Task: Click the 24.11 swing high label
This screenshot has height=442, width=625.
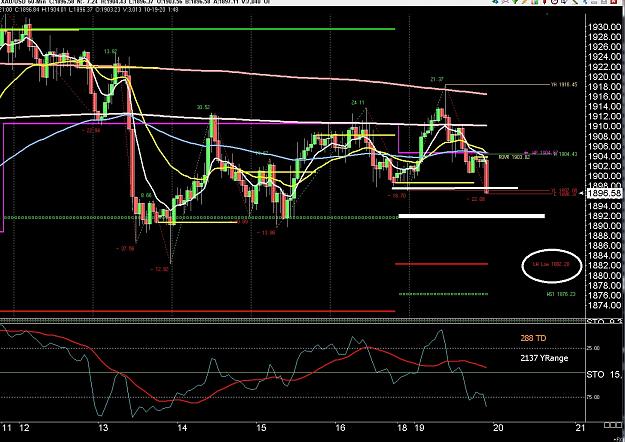Action: click(x=358, y=102)
